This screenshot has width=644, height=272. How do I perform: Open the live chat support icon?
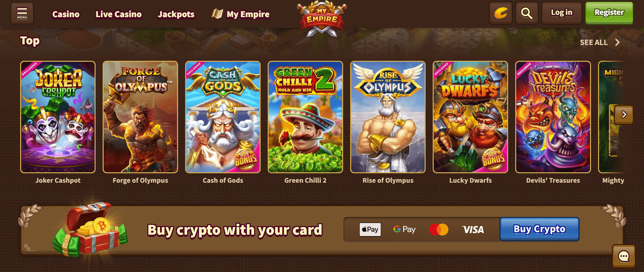click(624, 257)
